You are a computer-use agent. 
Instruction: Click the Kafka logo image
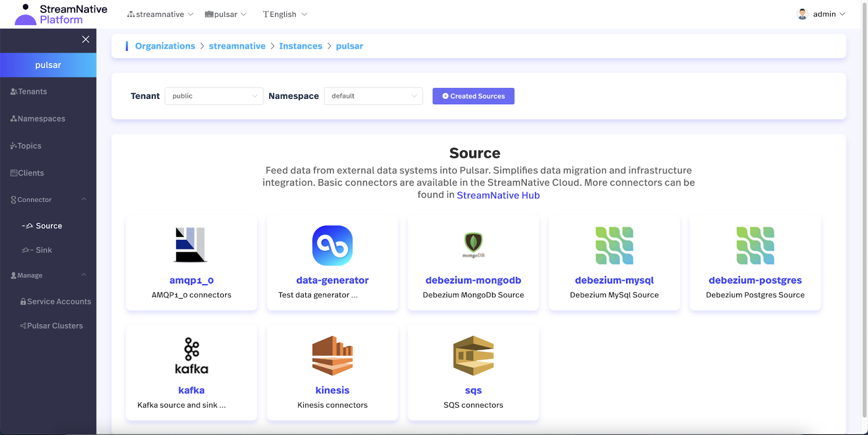[x=192, y=356]
